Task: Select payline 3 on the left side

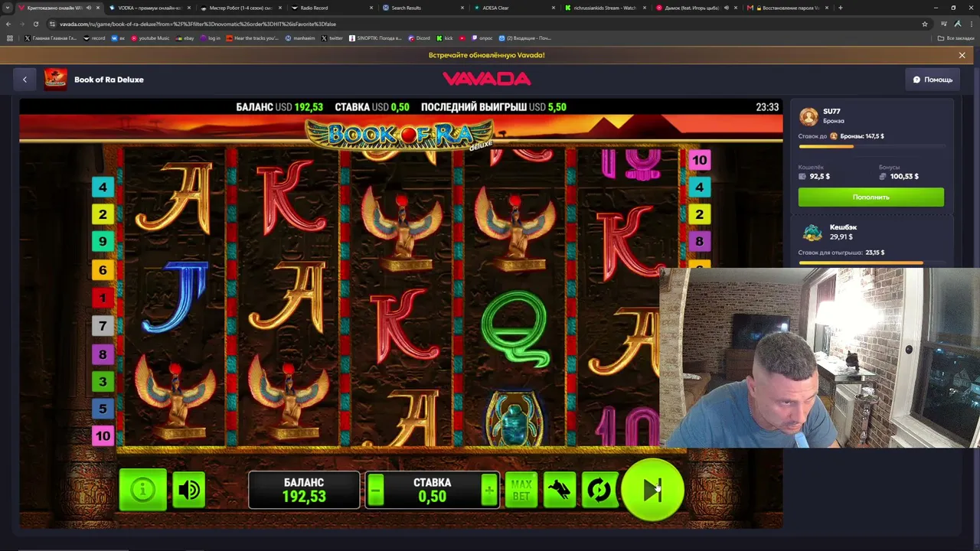Action: [103, 381]
